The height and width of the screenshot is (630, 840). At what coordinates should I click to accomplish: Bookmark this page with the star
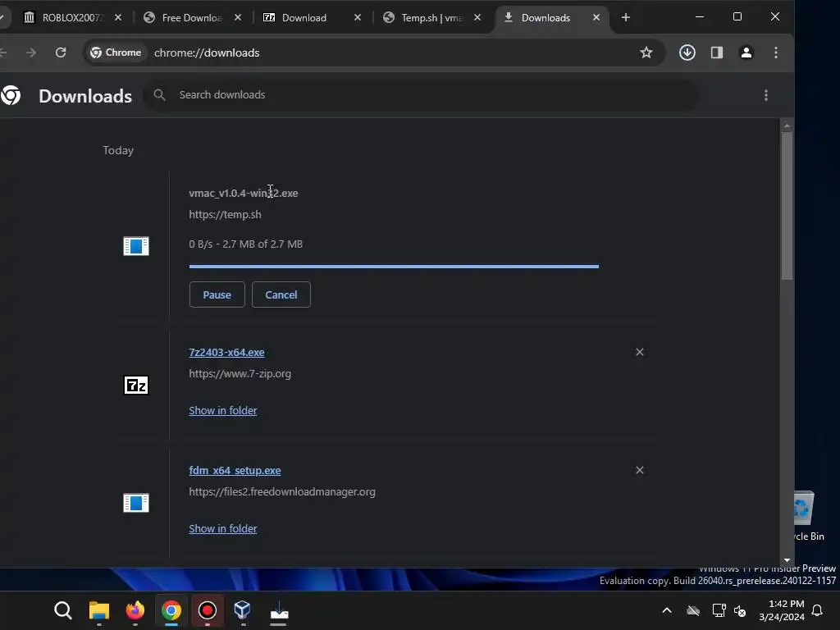[x=646, y=52]
